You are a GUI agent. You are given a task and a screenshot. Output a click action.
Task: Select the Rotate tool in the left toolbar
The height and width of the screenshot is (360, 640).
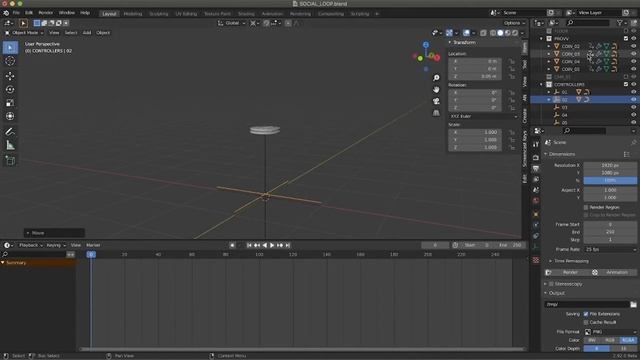tap(10, 89)
